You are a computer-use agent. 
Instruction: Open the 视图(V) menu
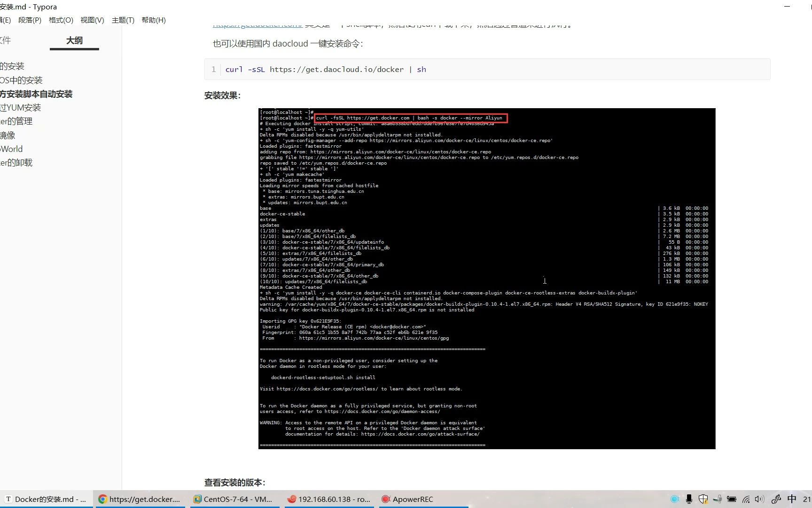(92, 20)
